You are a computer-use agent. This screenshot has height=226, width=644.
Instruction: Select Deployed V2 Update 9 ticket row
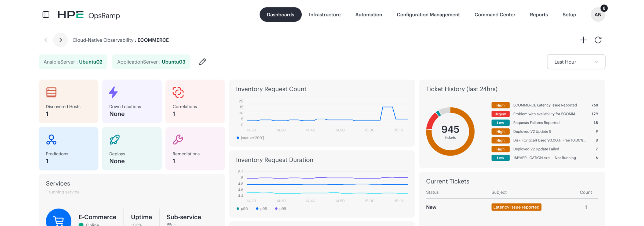(x=545, y=132)
